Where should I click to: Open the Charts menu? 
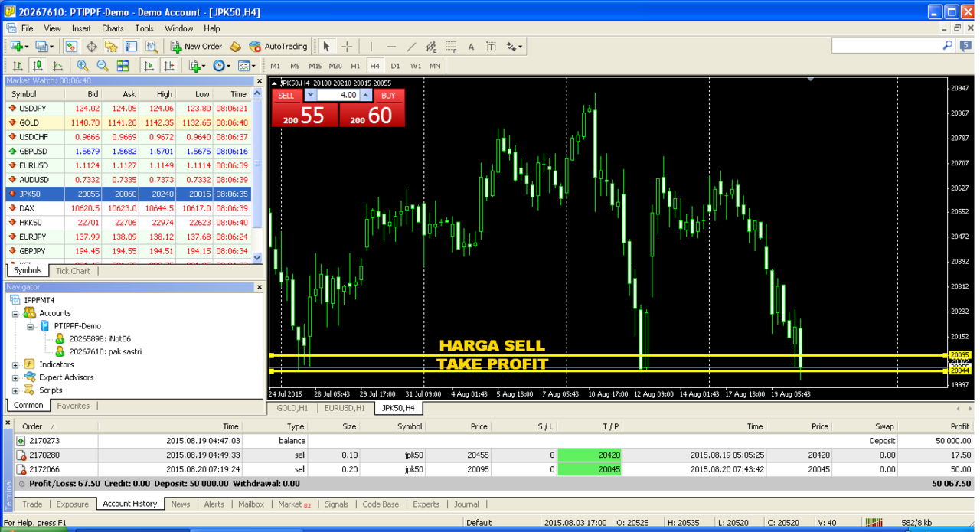113,28
